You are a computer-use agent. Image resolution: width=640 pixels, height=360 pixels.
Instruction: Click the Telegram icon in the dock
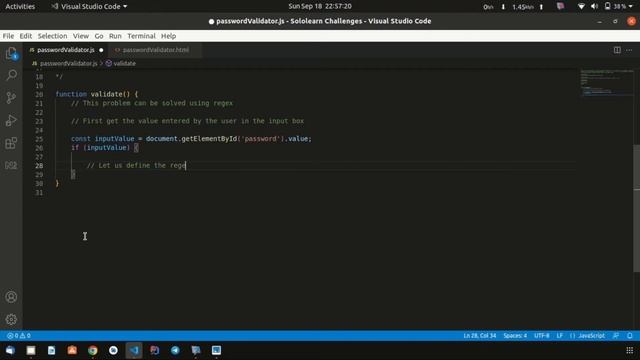pos(175,350)
